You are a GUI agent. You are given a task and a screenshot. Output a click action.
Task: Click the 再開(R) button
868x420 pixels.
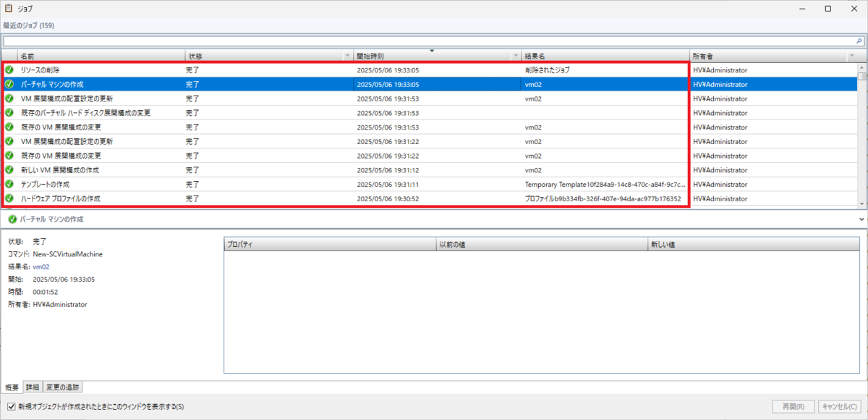793,407
